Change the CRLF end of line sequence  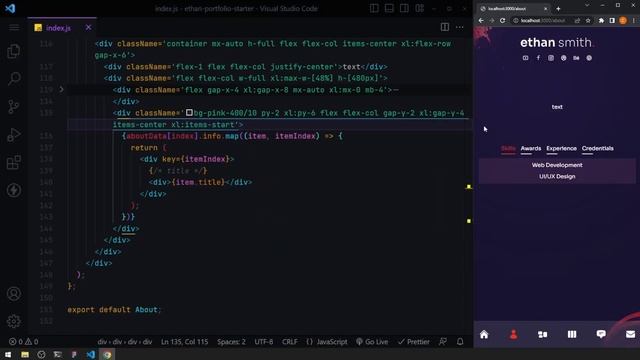point(290,342)
